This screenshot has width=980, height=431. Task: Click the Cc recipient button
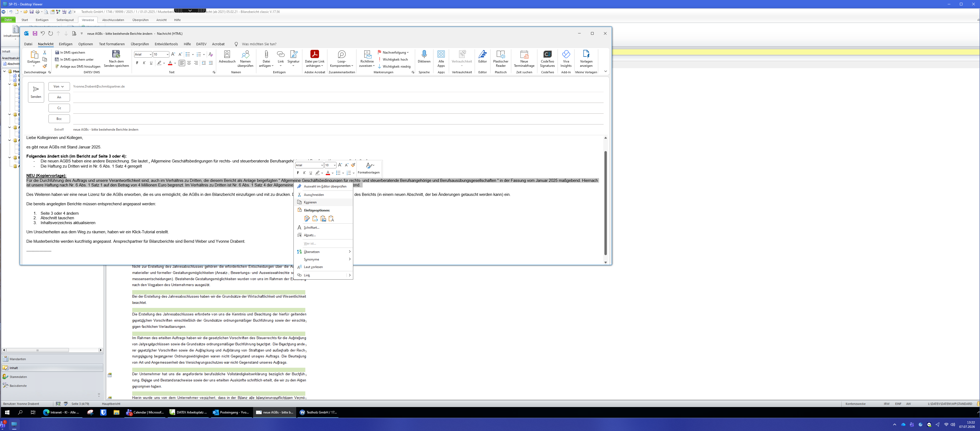click(59, 108)
